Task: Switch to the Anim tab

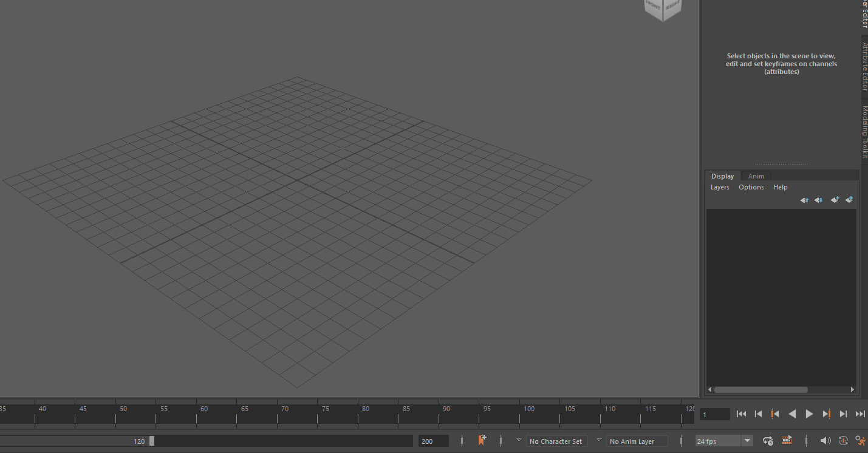Action: coord(756,175)
